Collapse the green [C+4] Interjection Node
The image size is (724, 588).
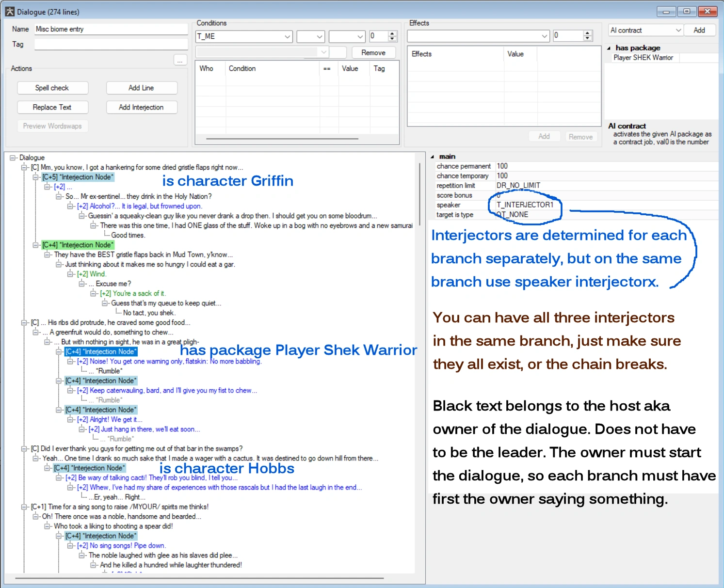(x=36, y=245)
